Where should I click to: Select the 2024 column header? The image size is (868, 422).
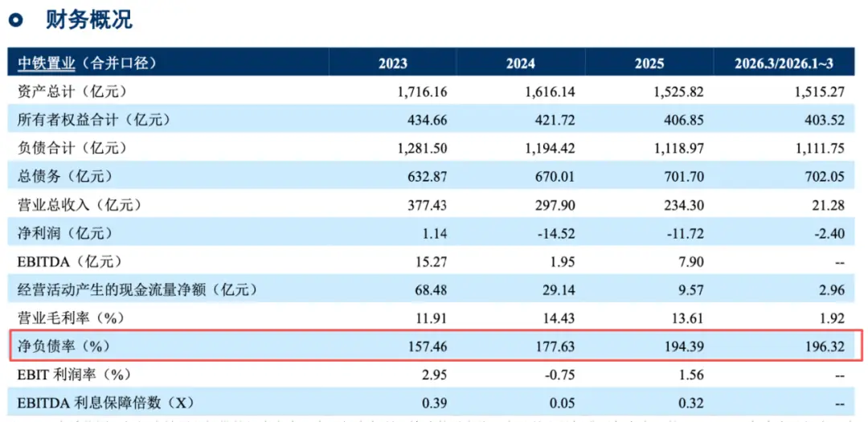(521, 64)
